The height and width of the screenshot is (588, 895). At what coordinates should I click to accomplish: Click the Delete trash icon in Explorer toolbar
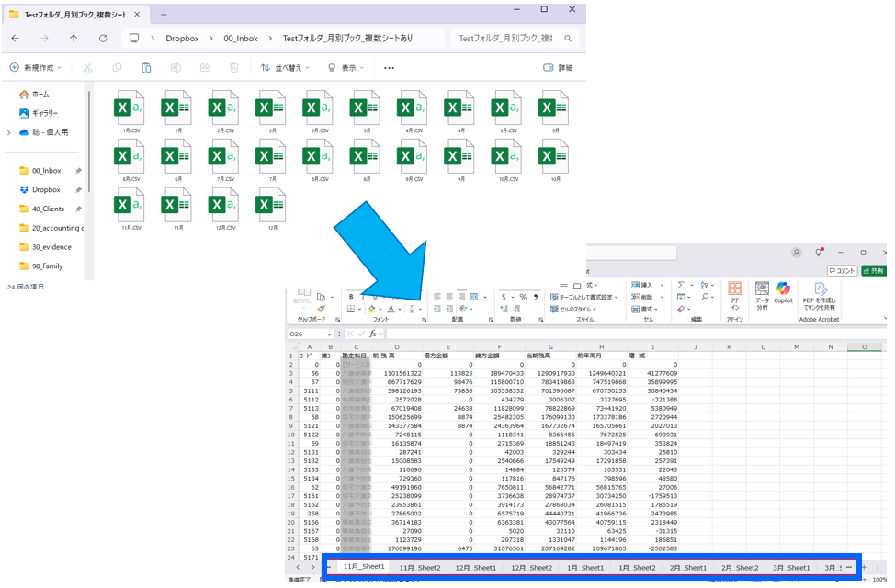pyautogui.click(x=233, y=68)
